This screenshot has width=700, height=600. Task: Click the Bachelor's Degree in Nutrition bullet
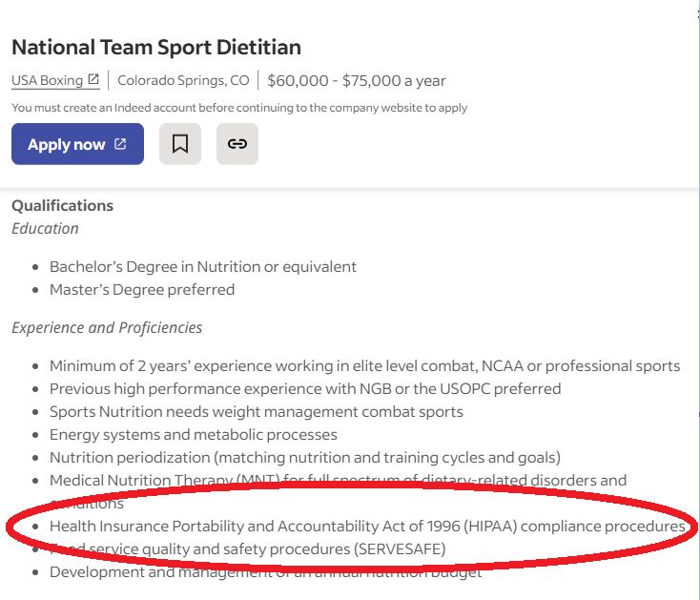[x=203, y=266]
